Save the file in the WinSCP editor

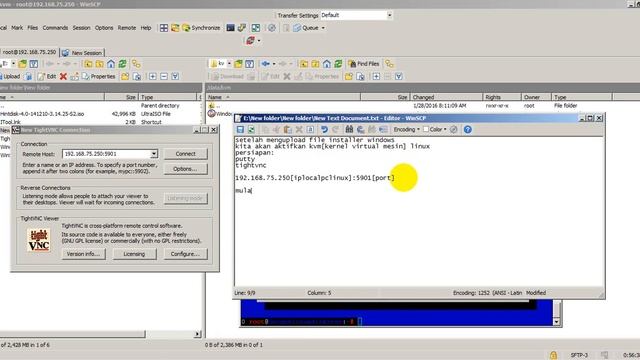(240, 129)
